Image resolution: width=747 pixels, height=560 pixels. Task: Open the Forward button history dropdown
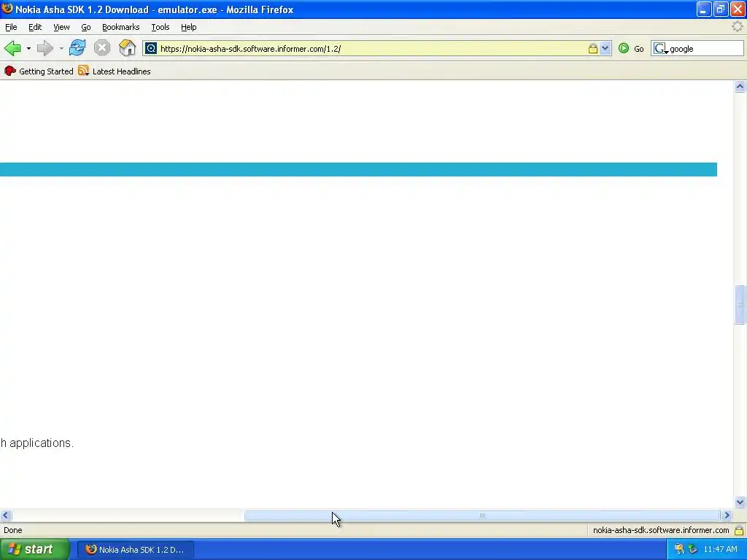[61, 49]
